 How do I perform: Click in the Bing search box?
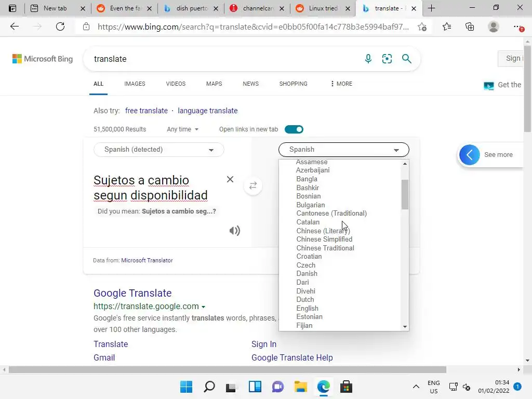pos(224,59)
